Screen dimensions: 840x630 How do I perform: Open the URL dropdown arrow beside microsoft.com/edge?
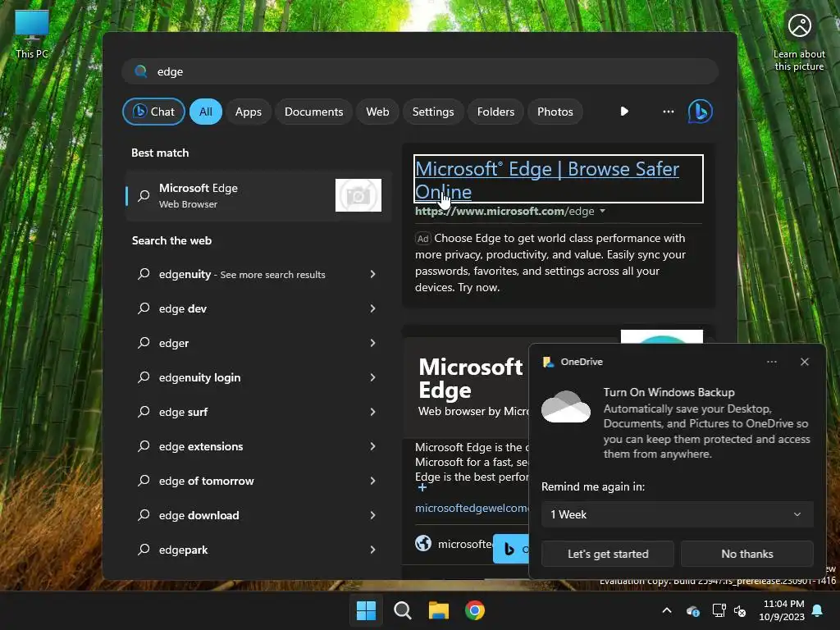click(602, 211)
